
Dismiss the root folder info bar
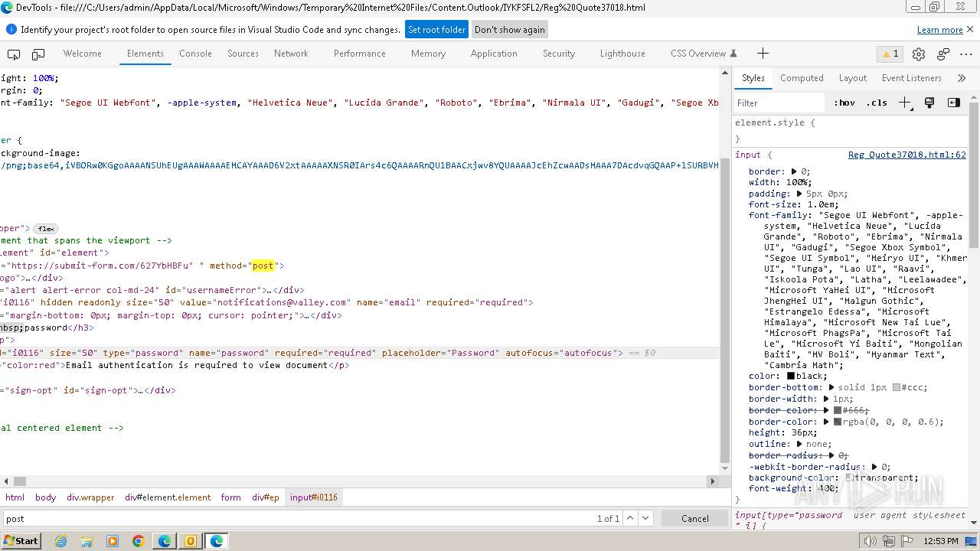pyautogui.click(x=970, y=29)
